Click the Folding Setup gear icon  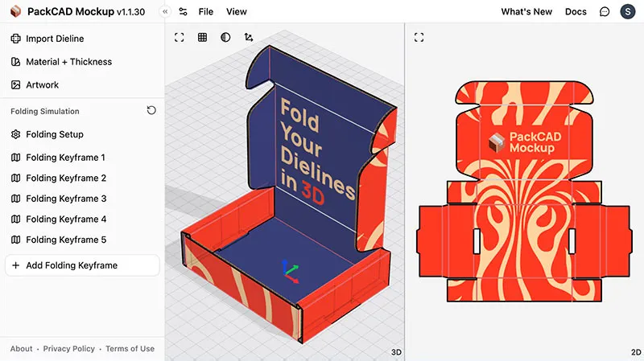click(x=15, y=134)
